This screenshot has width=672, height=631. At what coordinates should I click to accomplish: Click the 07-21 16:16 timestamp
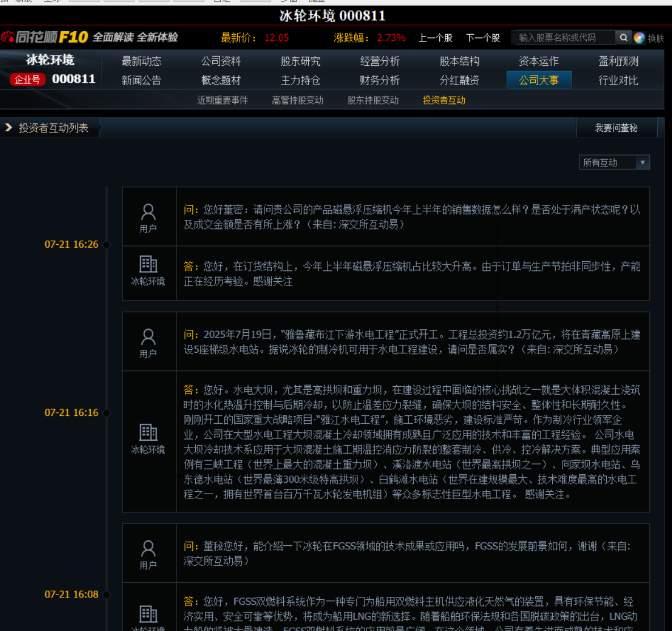[x=72, y=413]
